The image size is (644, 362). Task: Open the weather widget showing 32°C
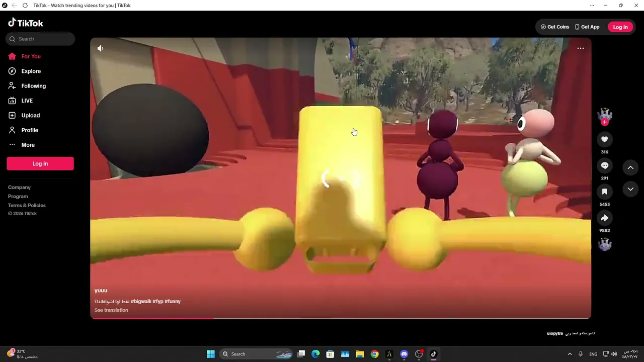23,354
